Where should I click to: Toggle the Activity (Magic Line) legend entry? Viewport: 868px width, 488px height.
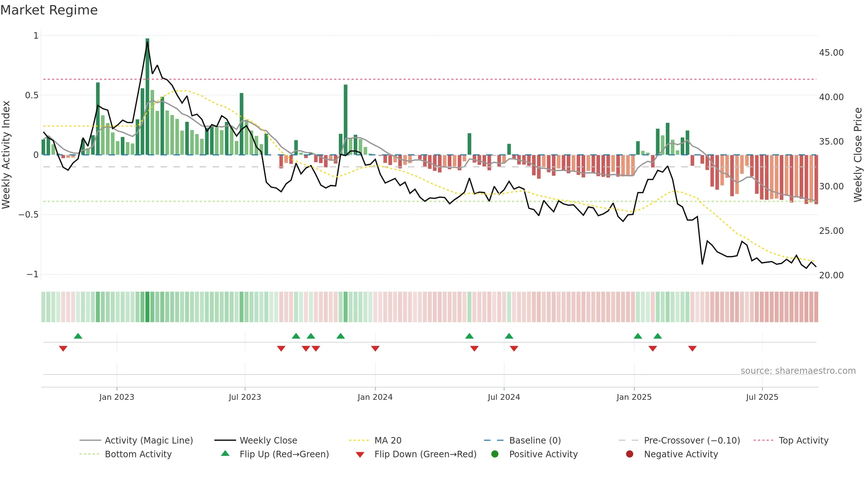pyautogui.click(x=136, y=440)
